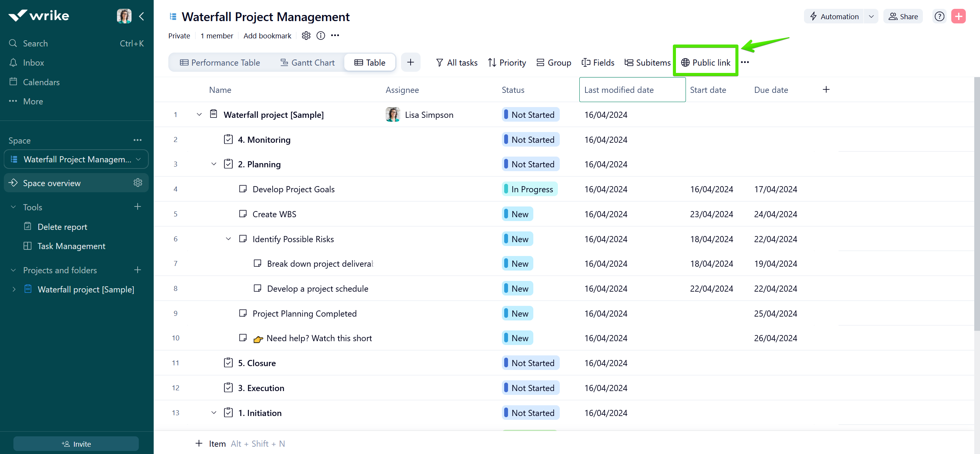Add new view with plus icon
980x454 pixels.
click(410, 62)
